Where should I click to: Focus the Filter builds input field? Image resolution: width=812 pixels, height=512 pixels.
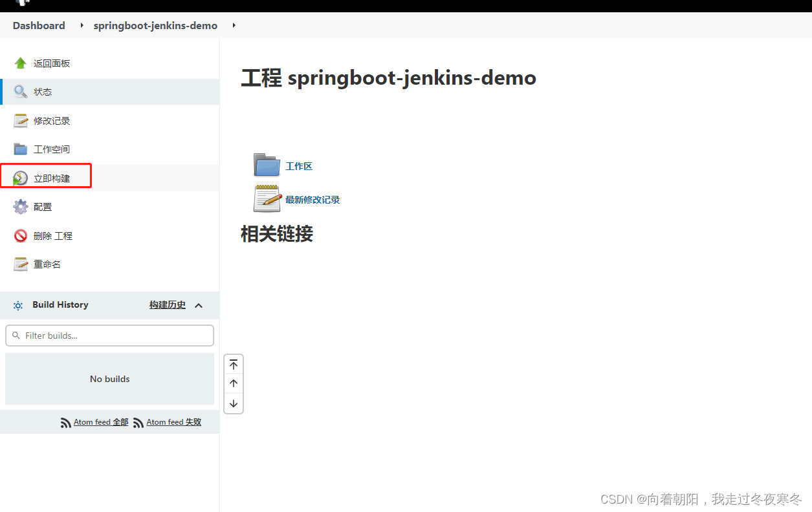[109, 336]
